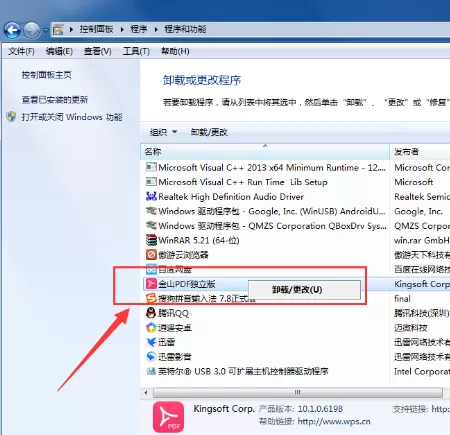Open 查看已安装的更新 link

[x=55, y=100]
